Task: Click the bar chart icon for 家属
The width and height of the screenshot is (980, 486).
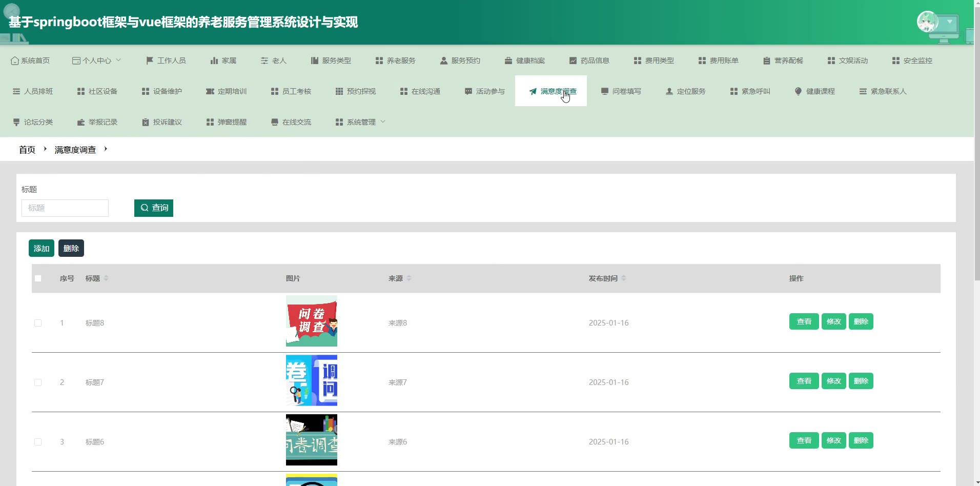Action: [x=214, y=60]
